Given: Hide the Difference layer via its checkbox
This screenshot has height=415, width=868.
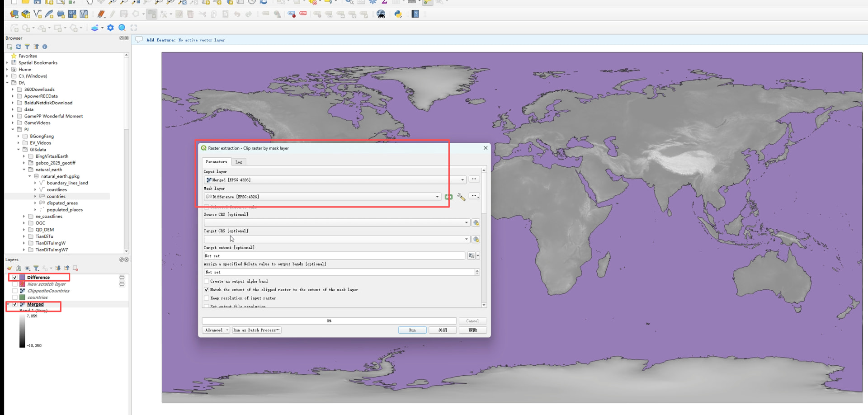Looking at the screenshot, I should pos(15,278).
